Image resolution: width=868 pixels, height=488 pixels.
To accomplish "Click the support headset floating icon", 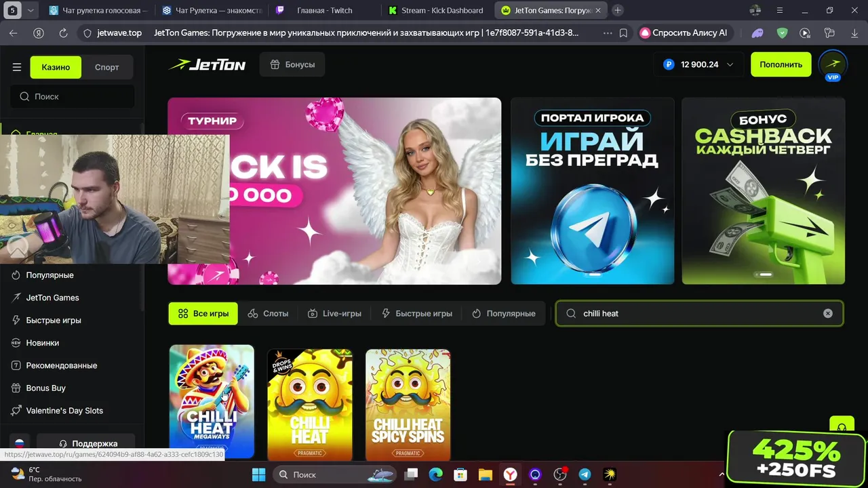I will pos(842,427).
